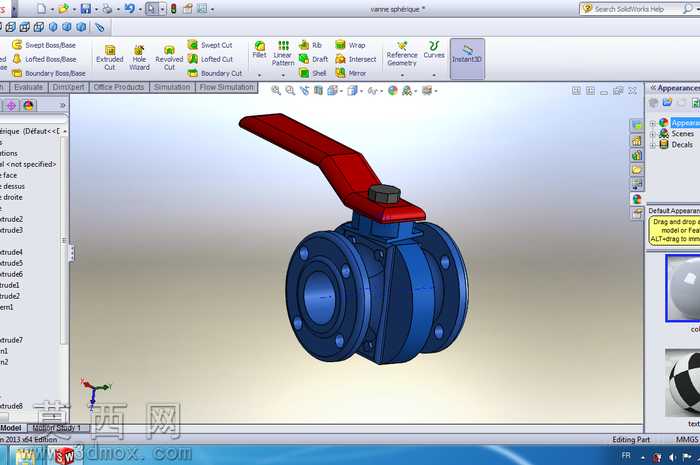Open the Flow Simulation ribbon tab
The height and width of the screenshot is (465, 700).
[x=226, y=87]
